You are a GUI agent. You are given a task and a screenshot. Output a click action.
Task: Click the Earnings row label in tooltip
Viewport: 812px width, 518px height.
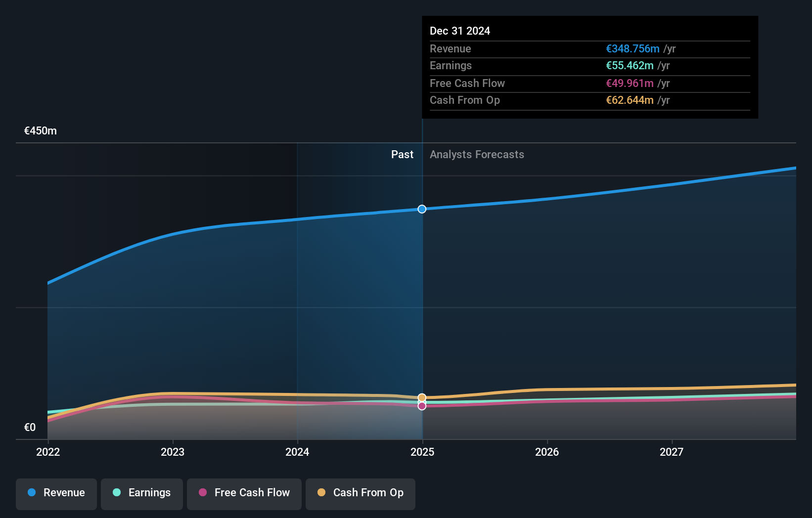pyautogui.click(x=451, y=65)
